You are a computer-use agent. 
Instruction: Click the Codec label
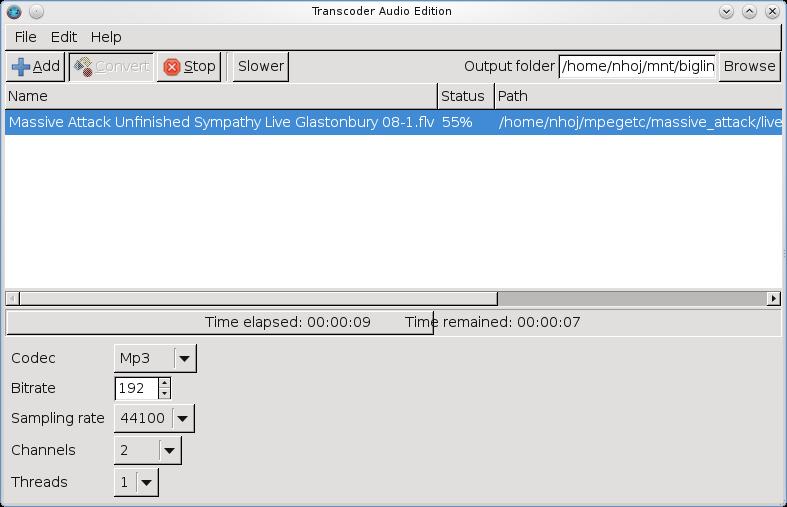(x=33, y=358)
